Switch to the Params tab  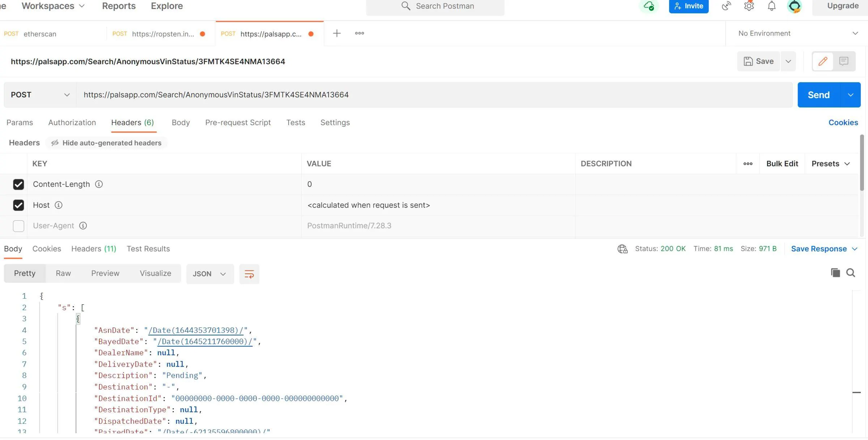pyautogui.click(x=20, y=123)
